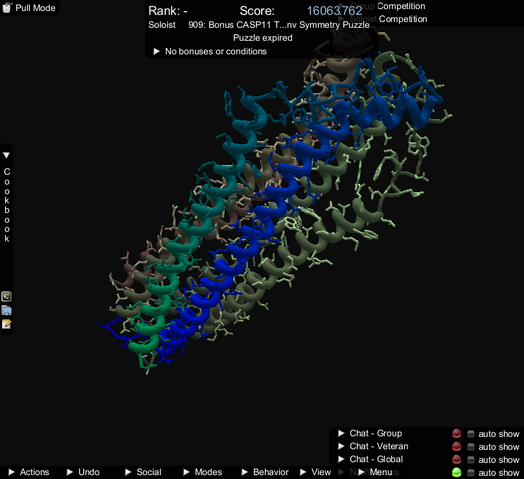Image resolution: width=524 pixels, height=479 pixels.
Task: Click the puzzle title 909: Bonus CASP11 text
Action: click(279, 25)
